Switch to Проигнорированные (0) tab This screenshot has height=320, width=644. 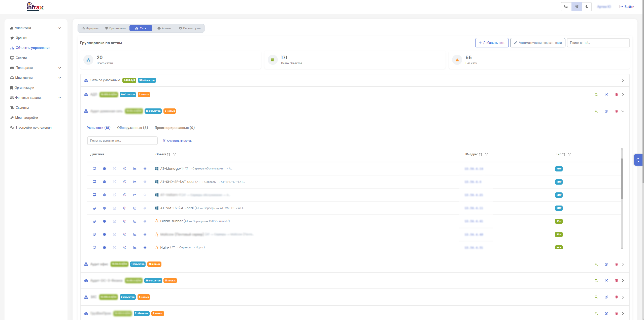[x=175, y=128]
